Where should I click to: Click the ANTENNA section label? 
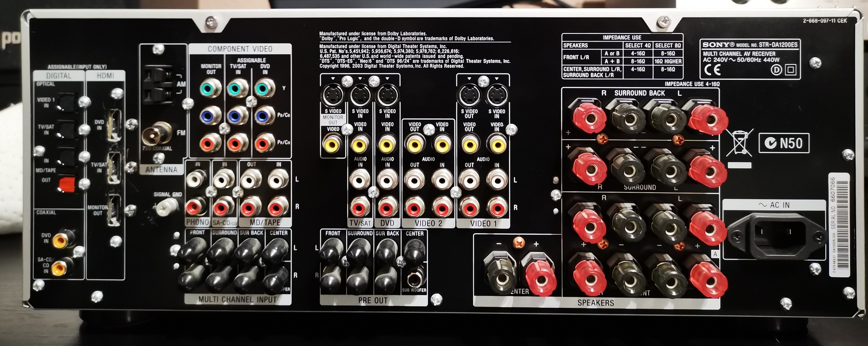[161, 170]
